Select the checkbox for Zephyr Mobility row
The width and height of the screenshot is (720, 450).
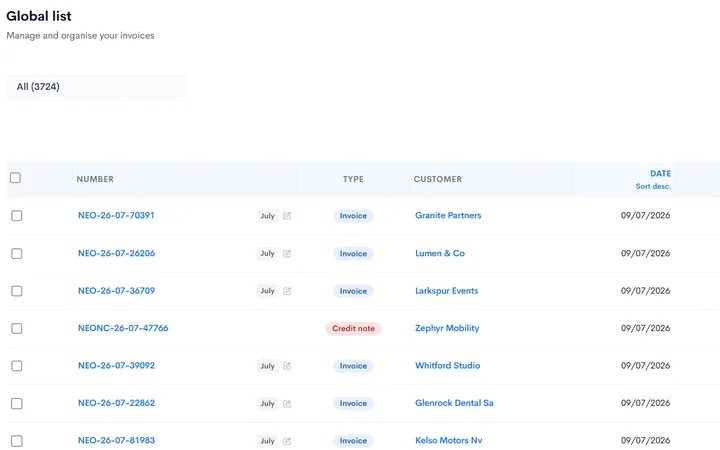pyautogui.click(x=17, y=328)
